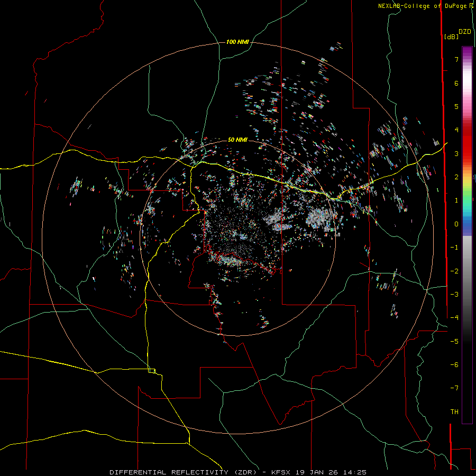Click the [dB] unit label
The image size is (476, 476).
[x=451, y=37]
